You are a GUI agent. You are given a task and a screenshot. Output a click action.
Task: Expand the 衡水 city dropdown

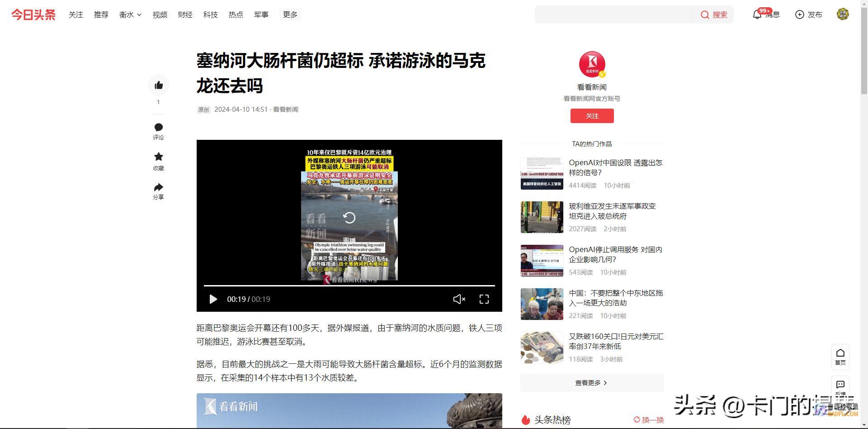click(130, 14)
